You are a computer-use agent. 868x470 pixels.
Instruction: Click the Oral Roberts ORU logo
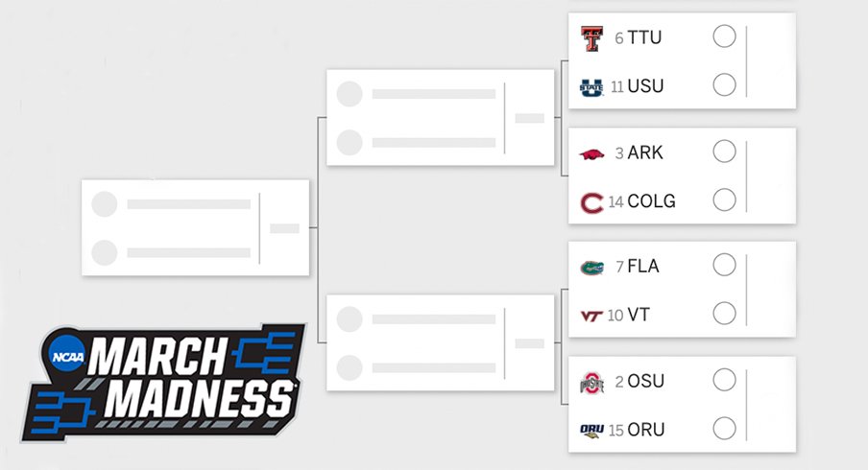(x=591, y=431)
